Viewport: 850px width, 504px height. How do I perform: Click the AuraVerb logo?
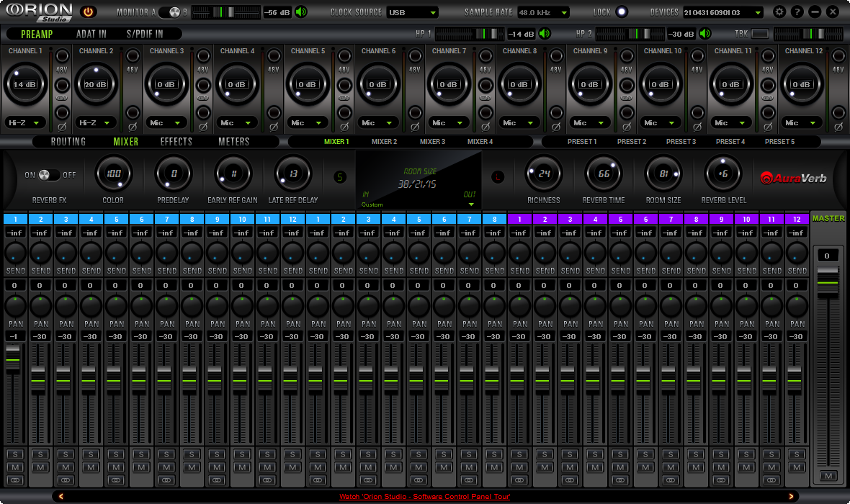794,178
